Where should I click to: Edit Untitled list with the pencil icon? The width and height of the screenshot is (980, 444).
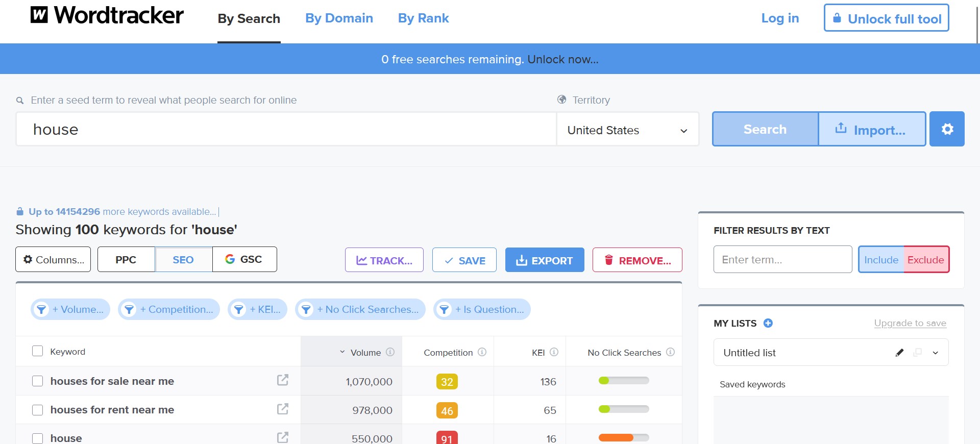coord(899,353)
